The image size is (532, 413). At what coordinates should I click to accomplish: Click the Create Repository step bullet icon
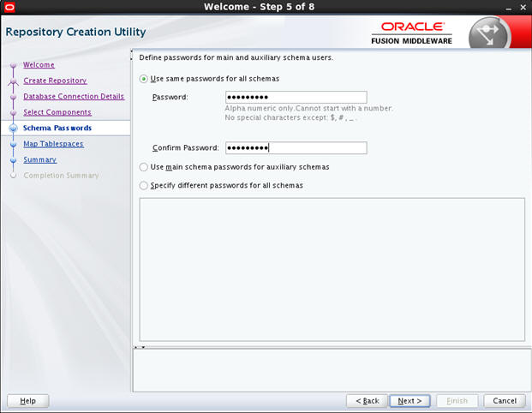coord(13,81)
